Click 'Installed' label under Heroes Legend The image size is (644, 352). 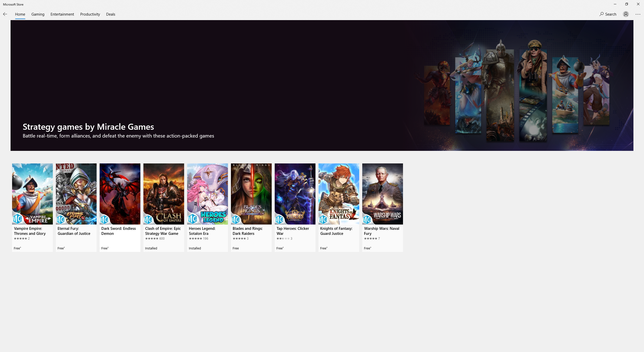(195, 248)
